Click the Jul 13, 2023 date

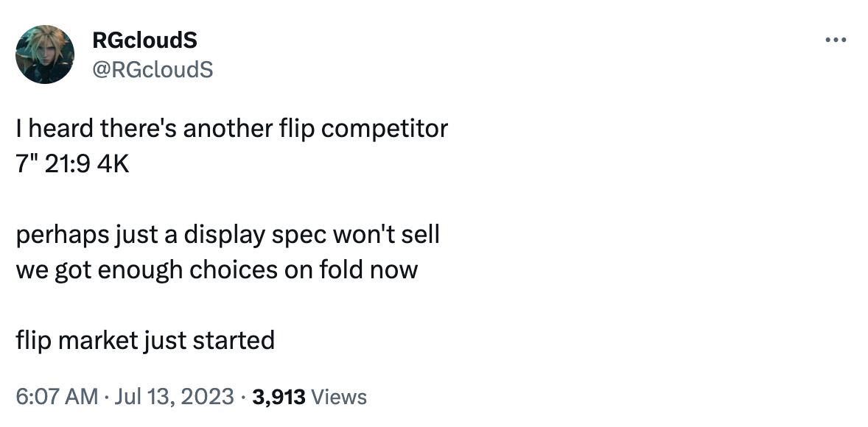174,397
